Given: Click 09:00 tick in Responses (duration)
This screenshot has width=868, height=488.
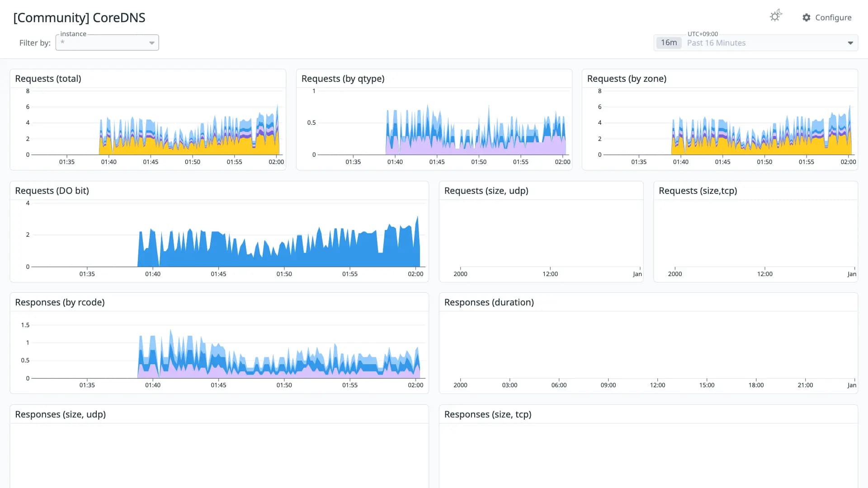Looking at the screenshot, I should tap(608, 385).
